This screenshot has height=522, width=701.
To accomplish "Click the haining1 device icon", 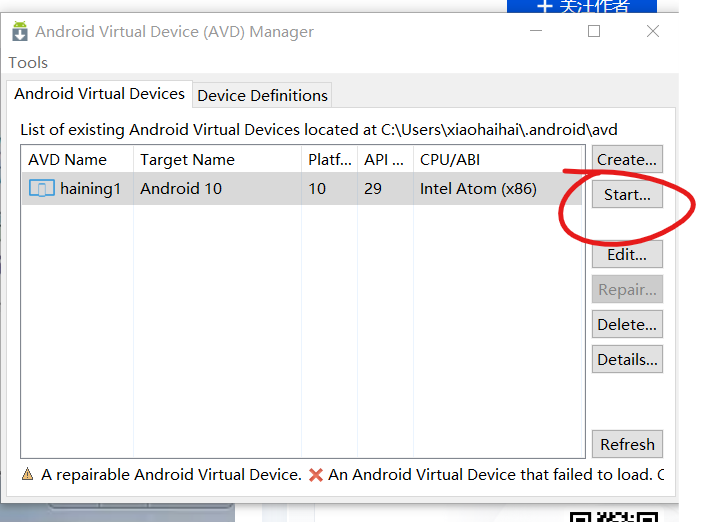I will tap(42, 189).
